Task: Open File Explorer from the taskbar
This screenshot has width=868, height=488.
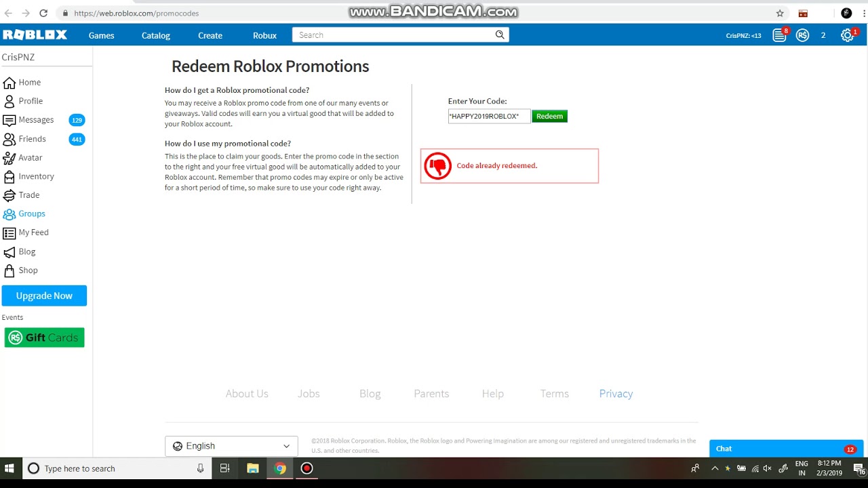Action: coord(252,468)
